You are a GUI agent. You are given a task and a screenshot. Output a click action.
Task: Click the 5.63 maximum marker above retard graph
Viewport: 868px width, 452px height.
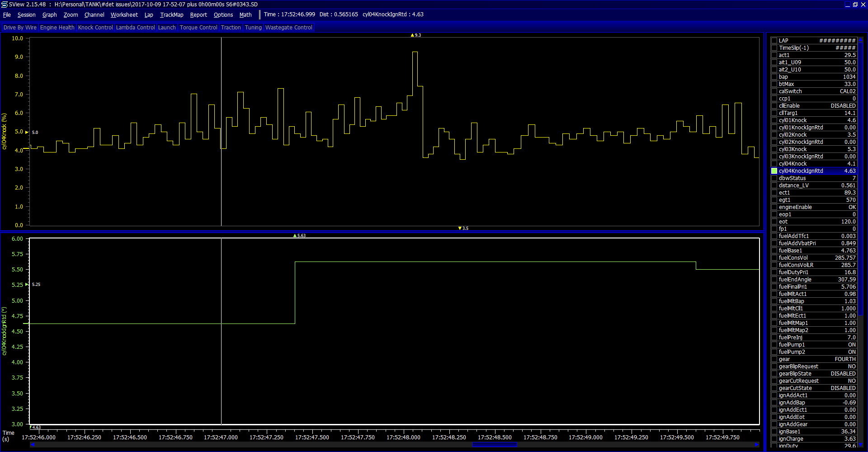(x=299, y=236)
